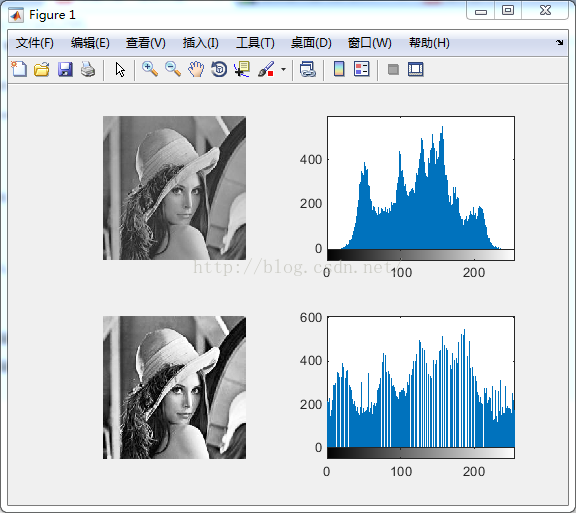Open the 窗口(W) menu
The image size is (576, 513).
pos(370,43)
